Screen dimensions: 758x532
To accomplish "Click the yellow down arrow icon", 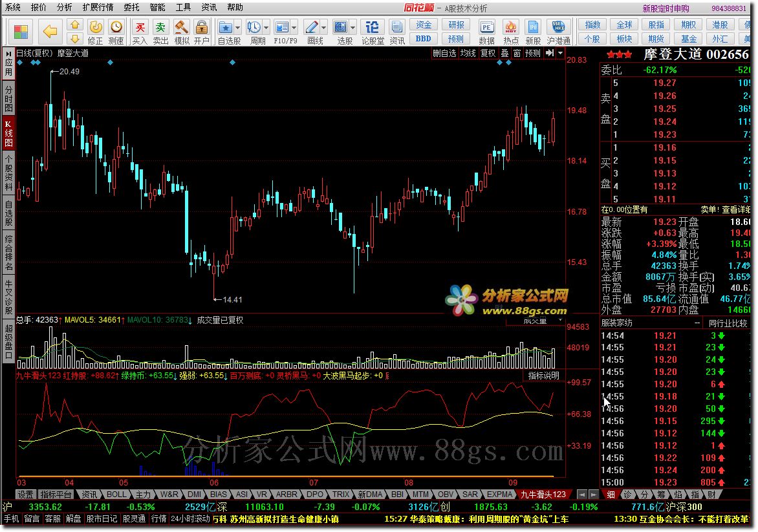I will click(x=75, y=39).
